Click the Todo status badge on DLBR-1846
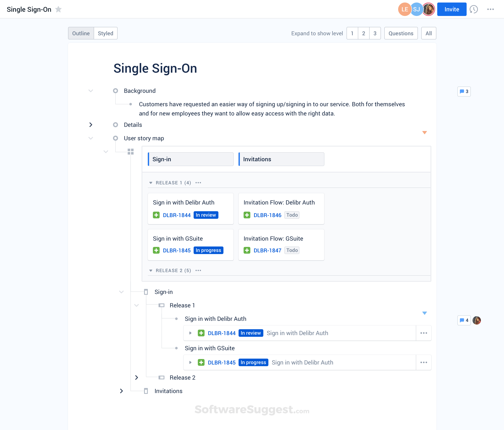This screenshot has width=504, height=430. pos(292,215)
